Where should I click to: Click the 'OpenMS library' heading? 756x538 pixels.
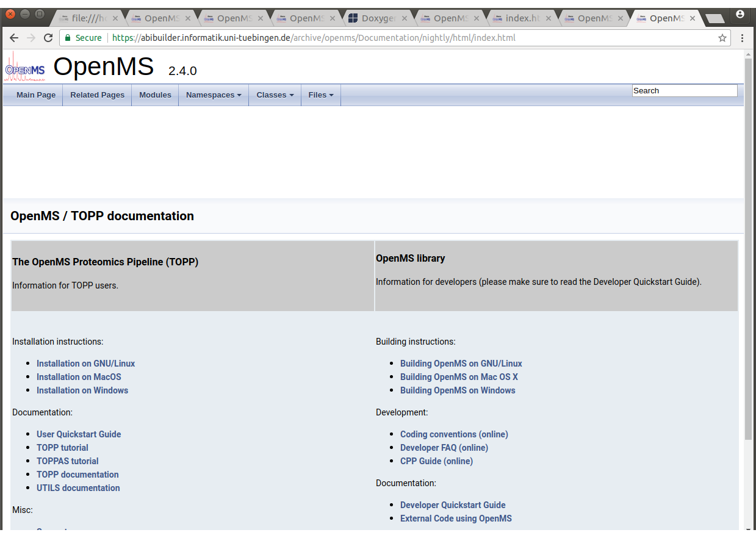pyautogui.click(x=411, y=259)
